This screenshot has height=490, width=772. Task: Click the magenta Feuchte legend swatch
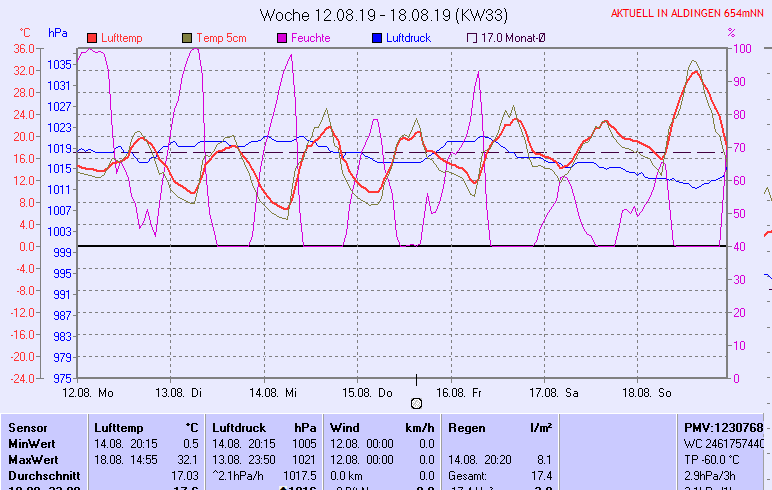click(282, 38)
